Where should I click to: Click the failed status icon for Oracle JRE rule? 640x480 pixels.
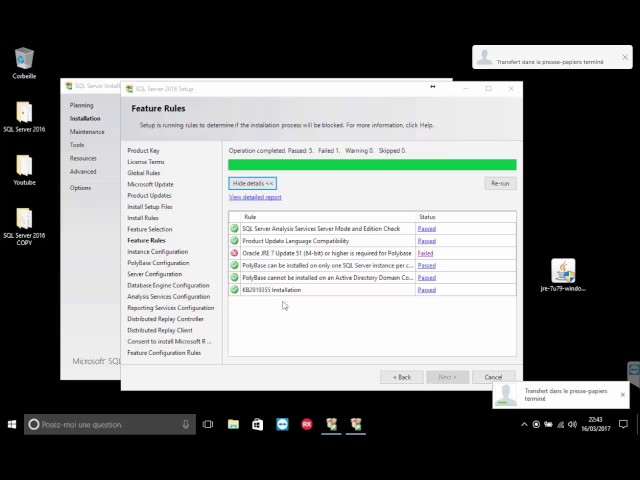coord(234,253)
